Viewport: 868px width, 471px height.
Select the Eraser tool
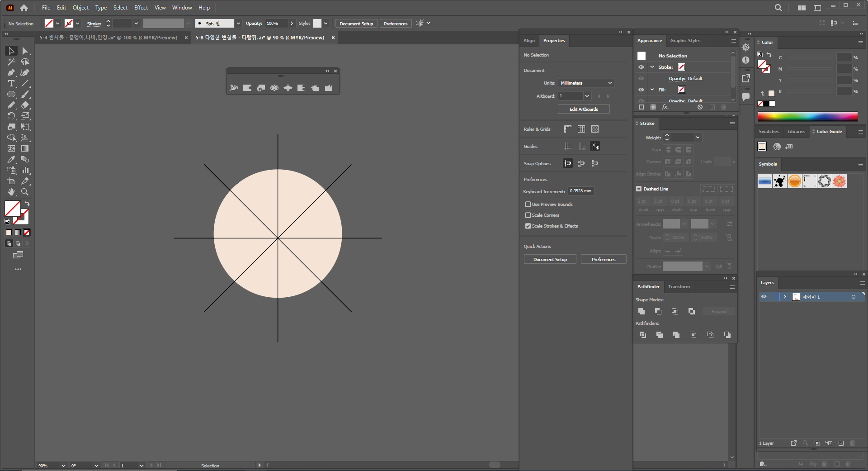point(25,105)
